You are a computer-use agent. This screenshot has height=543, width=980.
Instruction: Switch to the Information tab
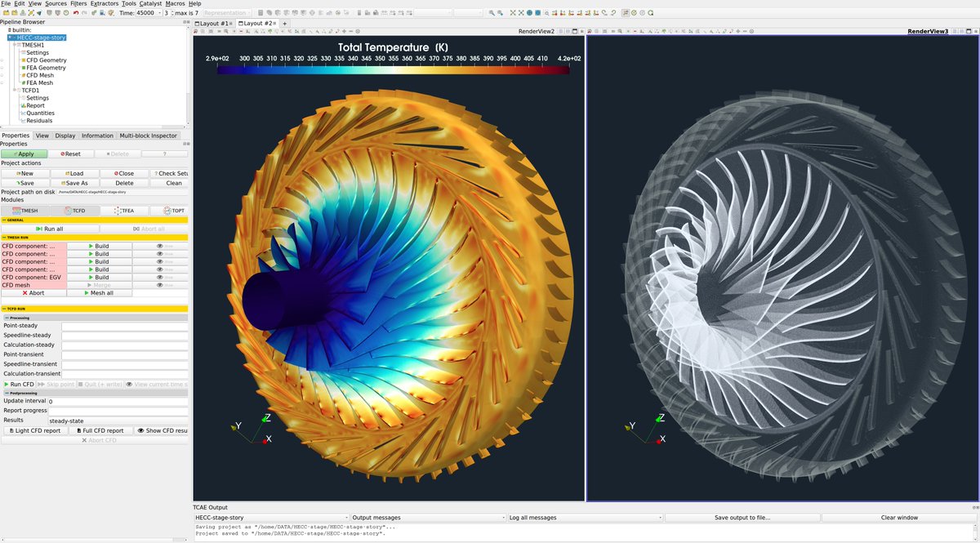coord(97,136)
